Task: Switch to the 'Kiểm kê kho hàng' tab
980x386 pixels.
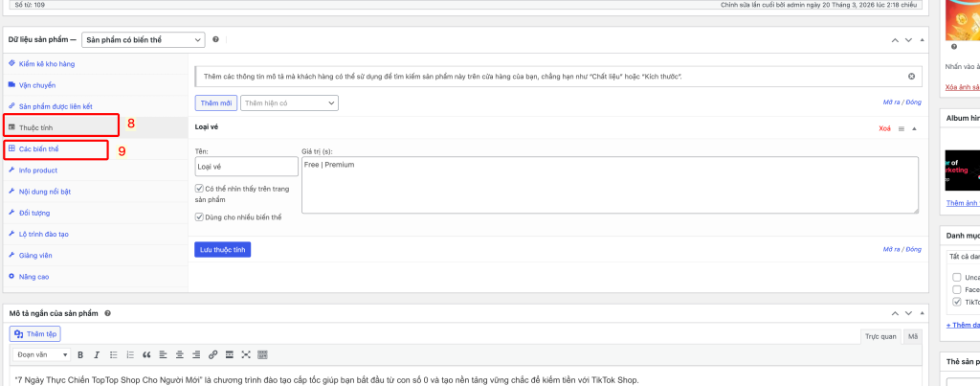Action: click(x=46, y=63)
